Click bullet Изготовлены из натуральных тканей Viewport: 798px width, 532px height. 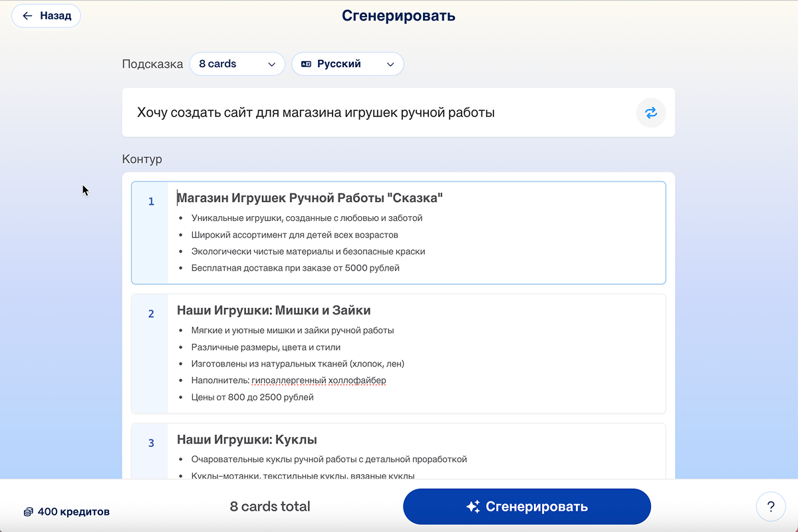297,364
